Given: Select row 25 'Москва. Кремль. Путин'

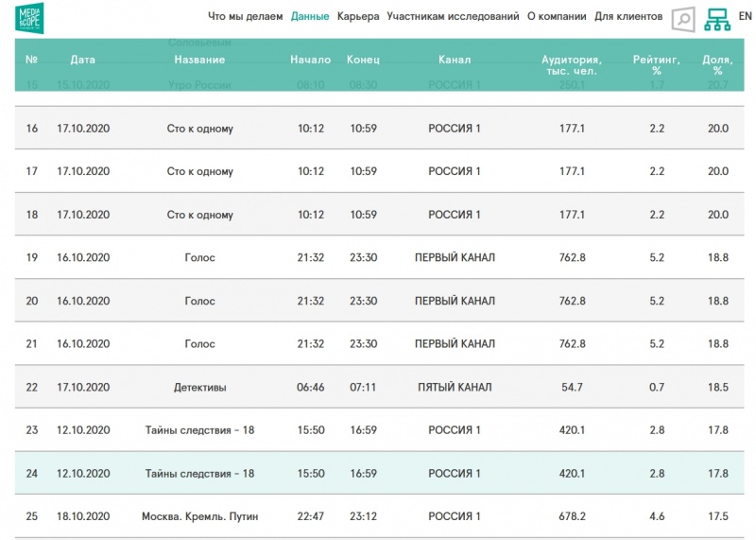Looking at the screenshot, I should [x=199, y=516].
